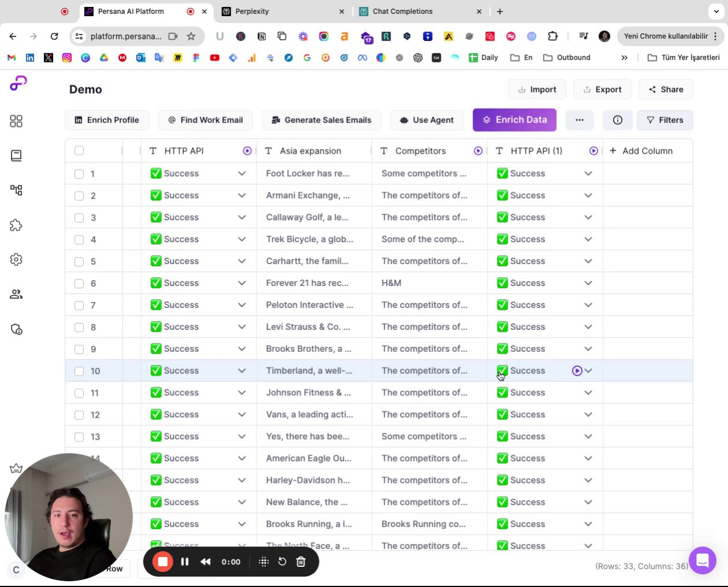Viewport: 728px width, 587px height.
Task: Expand row 11 HTTP API (1) dropdown
Action: [588, 393]
